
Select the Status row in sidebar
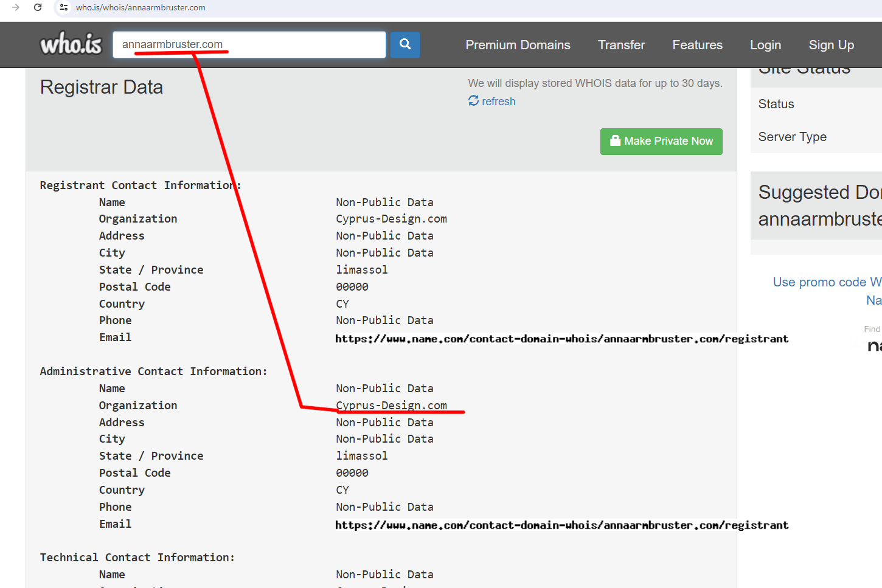coord(776,104)
